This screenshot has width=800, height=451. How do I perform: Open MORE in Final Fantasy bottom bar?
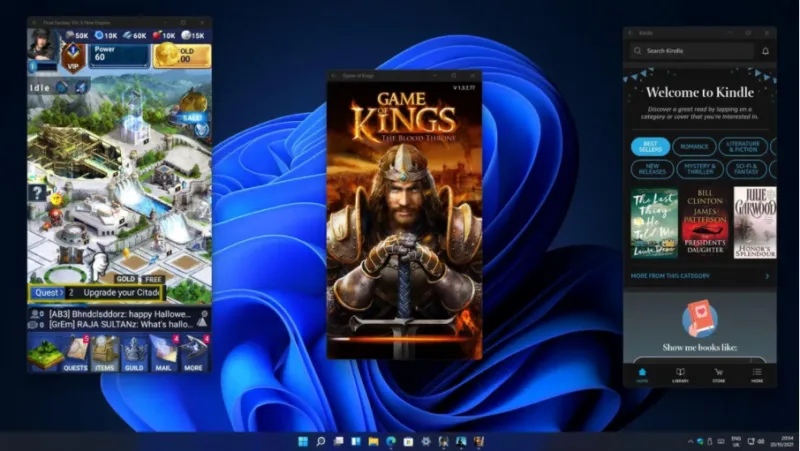click(194, 353)
